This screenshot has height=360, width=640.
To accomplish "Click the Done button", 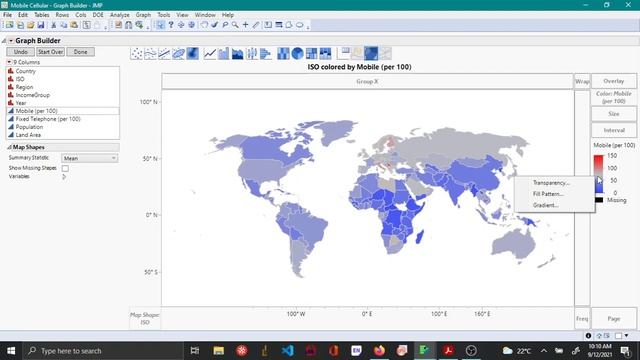I will [x=80, y=52].
